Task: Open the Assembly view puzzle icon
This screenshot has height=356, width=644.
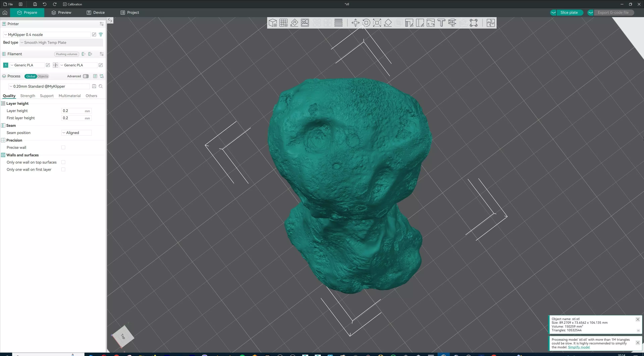Action: click(x=491, y=23)
